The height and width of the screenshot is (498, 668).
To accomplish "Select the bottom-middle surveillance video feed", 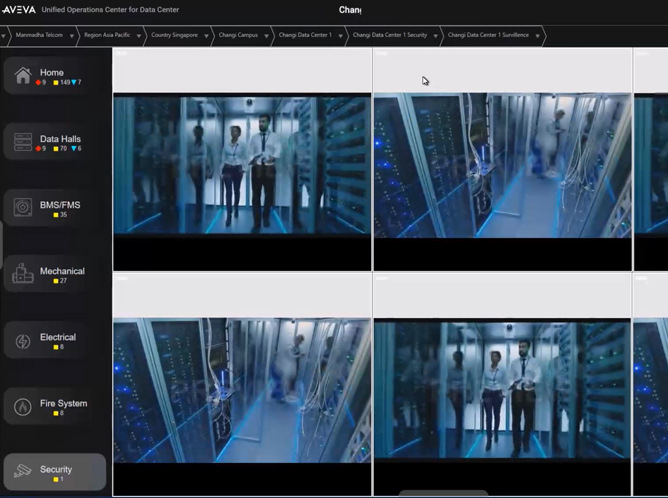I will [x=501, y=390].
